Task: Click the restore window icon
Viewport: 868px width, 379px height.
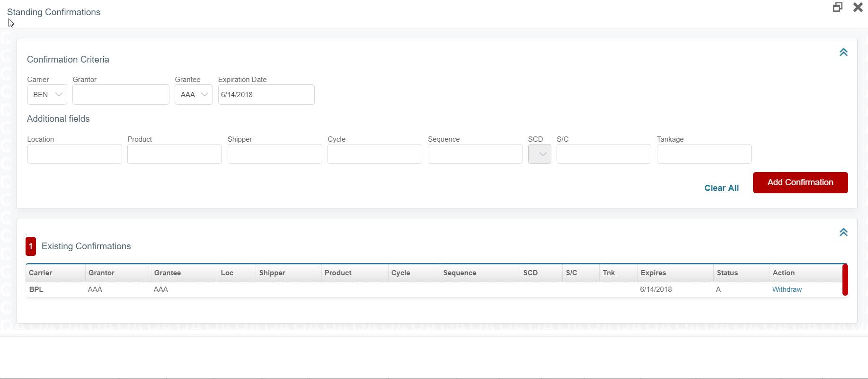Action: point(837,7)
